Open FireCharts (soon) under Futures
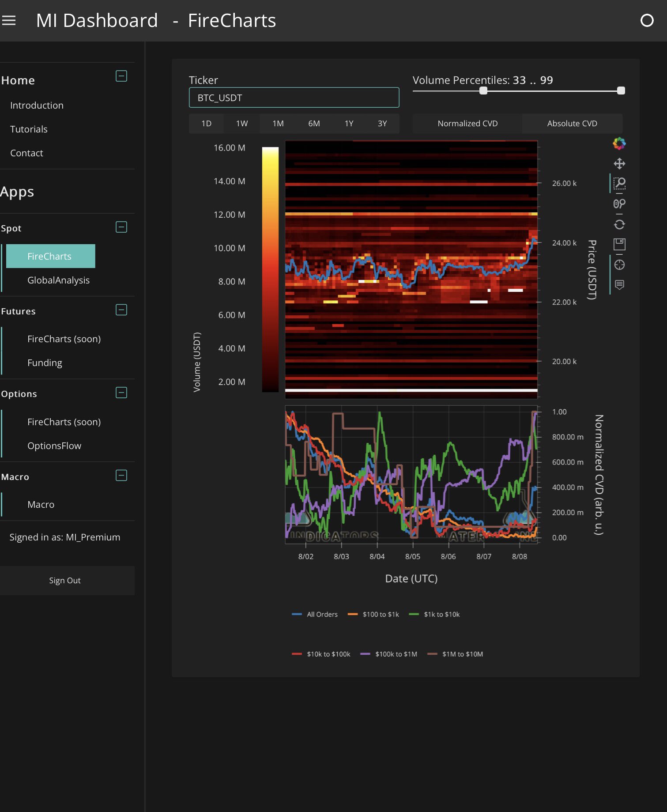Image resolution: width=667 pixels, height=812 pixels. (64, 339)
